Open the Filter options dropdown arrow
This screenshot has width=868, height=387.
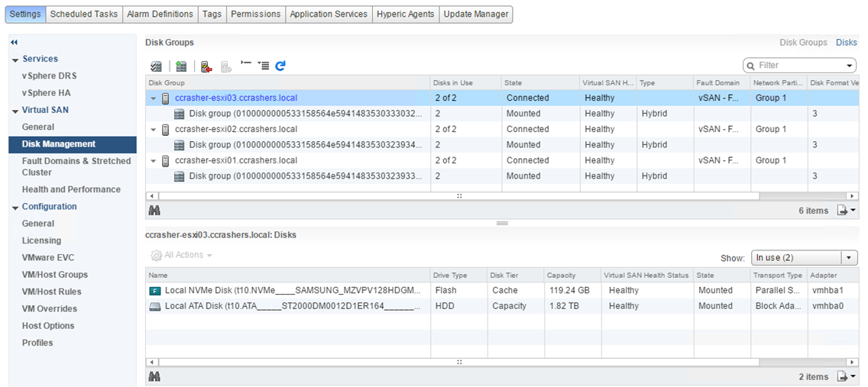(x=850, y=66)
